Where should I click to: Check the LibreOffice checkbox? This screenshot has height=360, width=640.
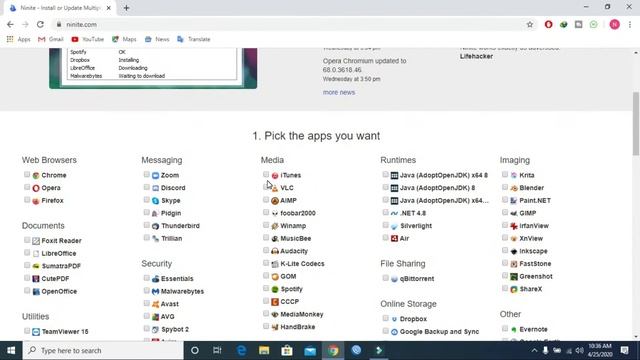(x=27, y=253)
